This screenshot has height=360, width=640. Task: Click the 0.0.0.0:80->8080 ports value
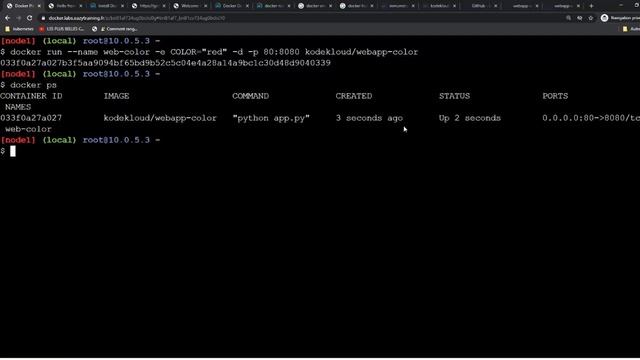click(x=591, y=118)
